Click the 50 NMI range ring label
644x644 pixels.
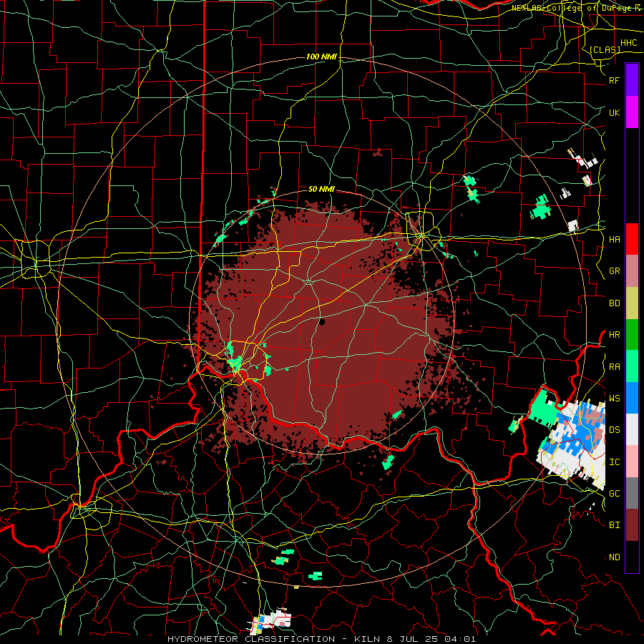click(x=321, y=189)
